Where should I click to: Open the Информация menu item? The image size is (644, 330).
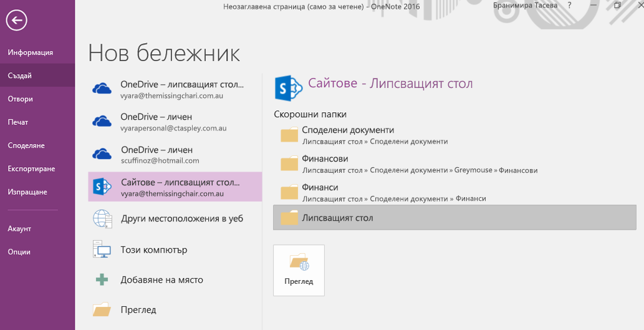(31, 52)
